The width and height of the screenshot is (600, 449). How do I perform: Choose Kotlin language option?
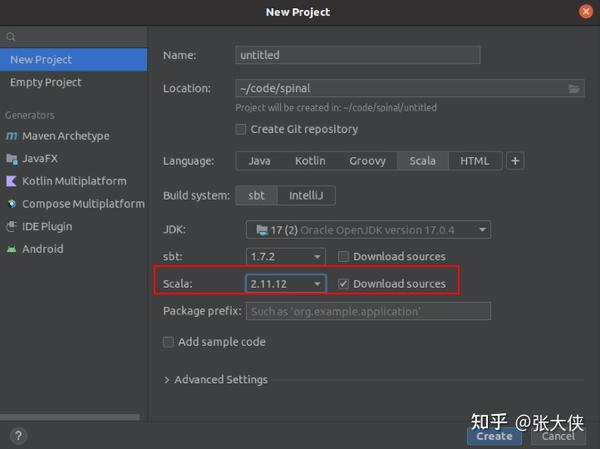(310, 161)
